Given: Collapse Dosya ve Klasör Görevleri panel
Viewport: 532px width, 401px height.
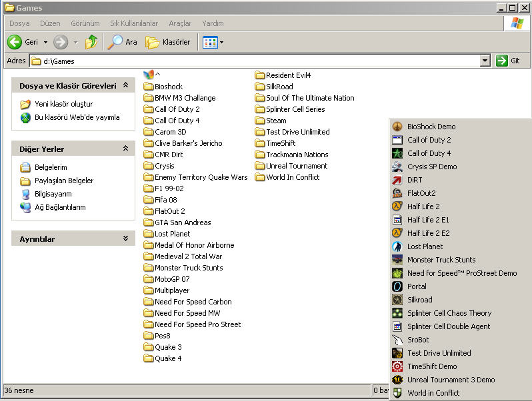Looking at the screenshot, I should 125,85.
